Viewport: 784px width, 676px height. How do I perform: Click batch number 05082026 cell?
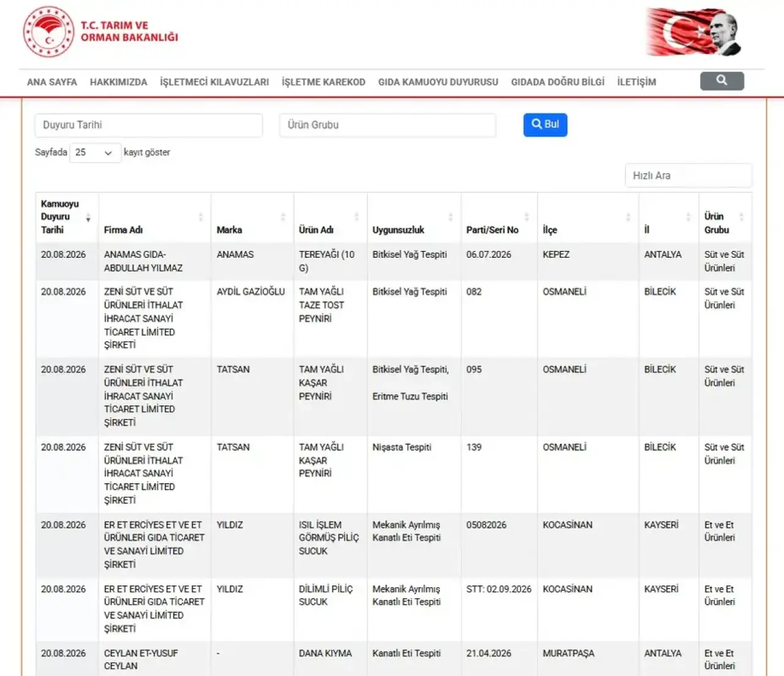coord(499,545)
